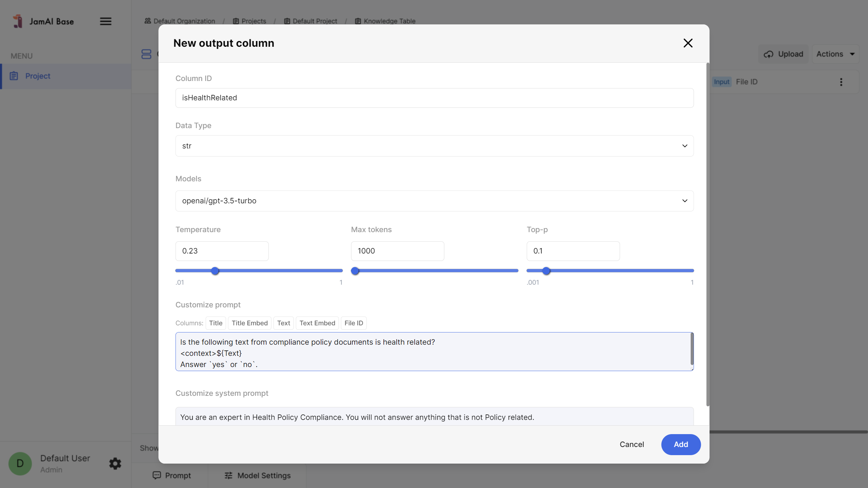Click the Default User avatar

[20, 463]
